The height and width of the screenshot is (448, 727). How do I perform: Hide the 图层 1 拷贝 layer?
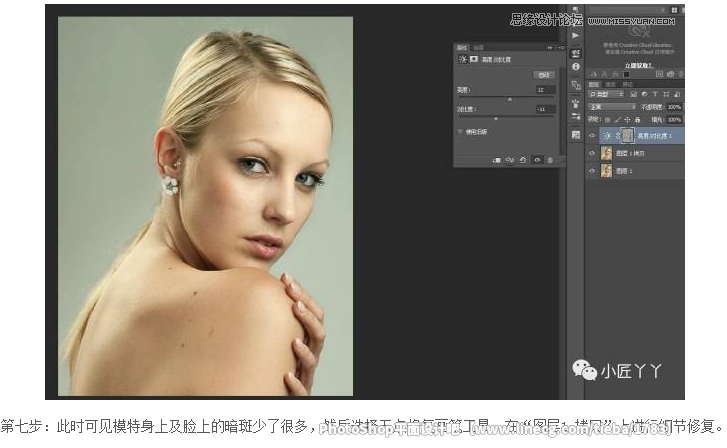click(592, 153)
